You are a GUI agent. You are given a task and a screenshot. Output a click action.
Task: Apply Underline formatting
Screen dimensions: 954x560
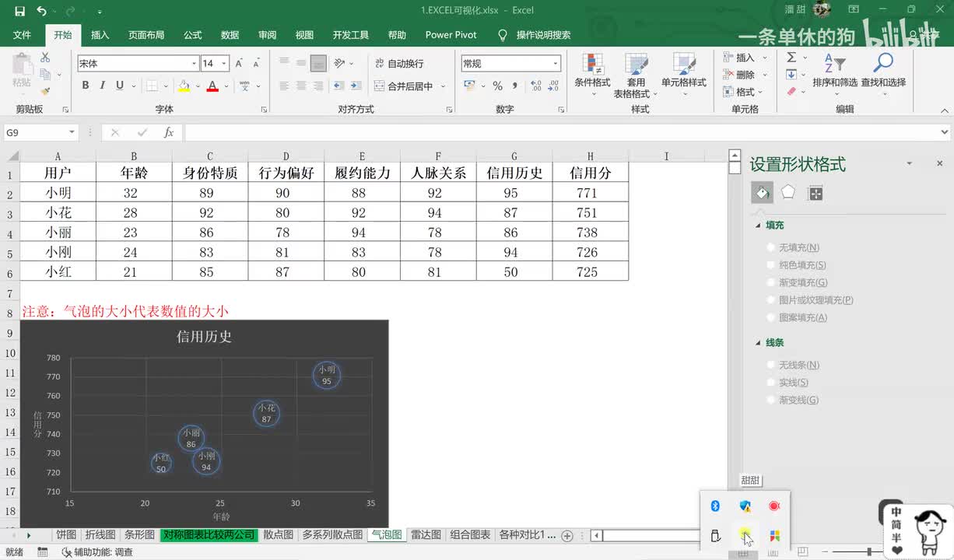pos(120,86)
